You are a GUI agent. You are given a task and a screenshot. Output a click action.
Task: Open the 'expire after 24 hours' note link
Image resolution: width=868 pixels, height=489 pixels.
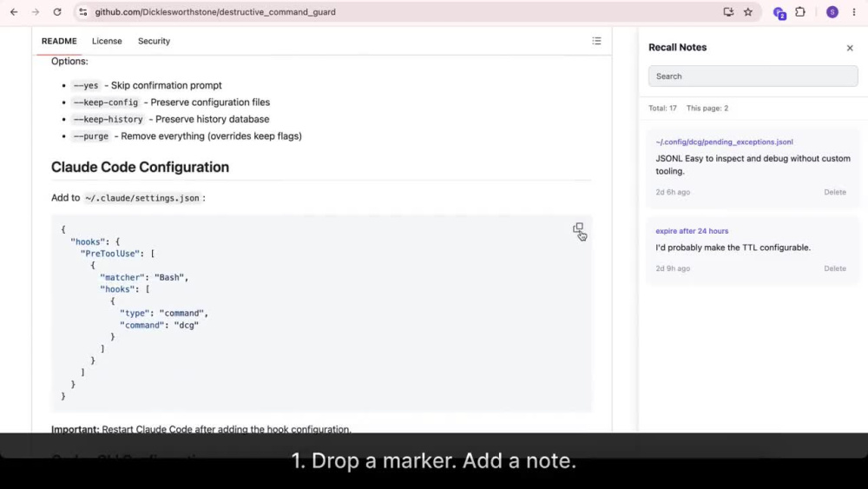pyautogui.click(x=692, y=231)
